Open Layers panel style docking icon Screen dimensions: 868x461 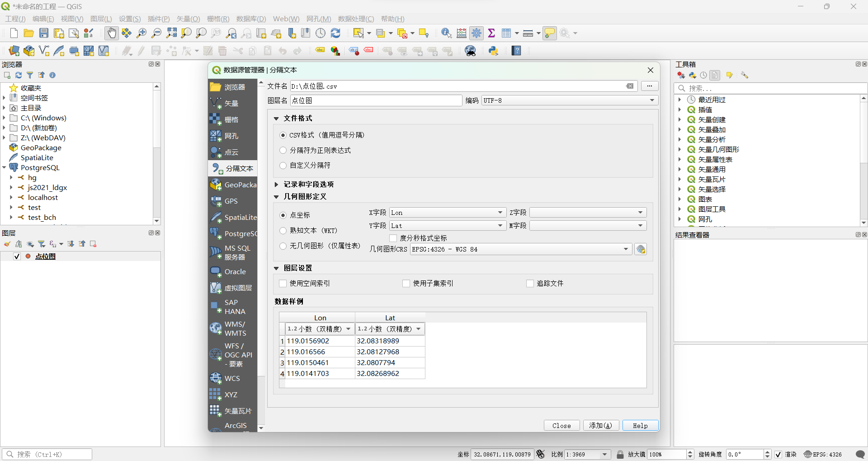tap(7, 244)
